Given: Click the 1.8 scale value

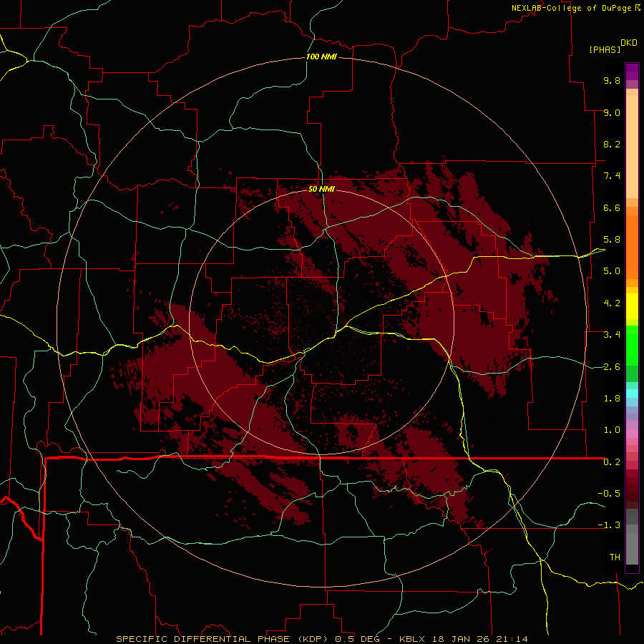Looking at the screenshot, I should 612,399.
